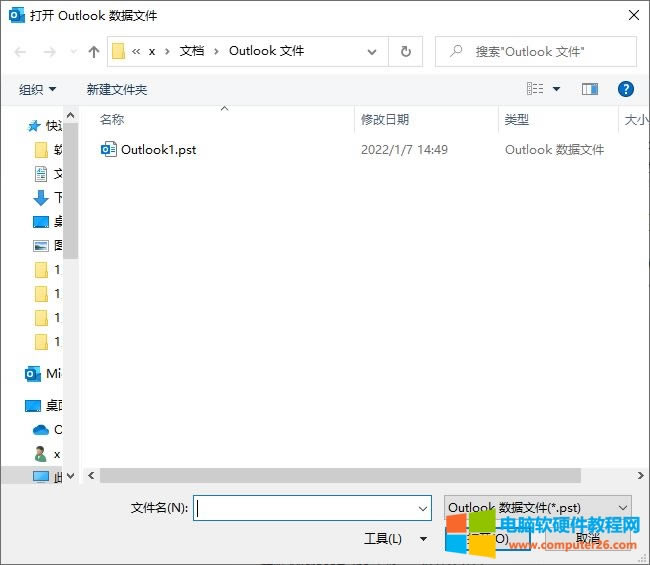Image resolution: width=650 pixels, height=565 pixels.
Task: Click x in the address path
Action: click(x=152, y=52)
